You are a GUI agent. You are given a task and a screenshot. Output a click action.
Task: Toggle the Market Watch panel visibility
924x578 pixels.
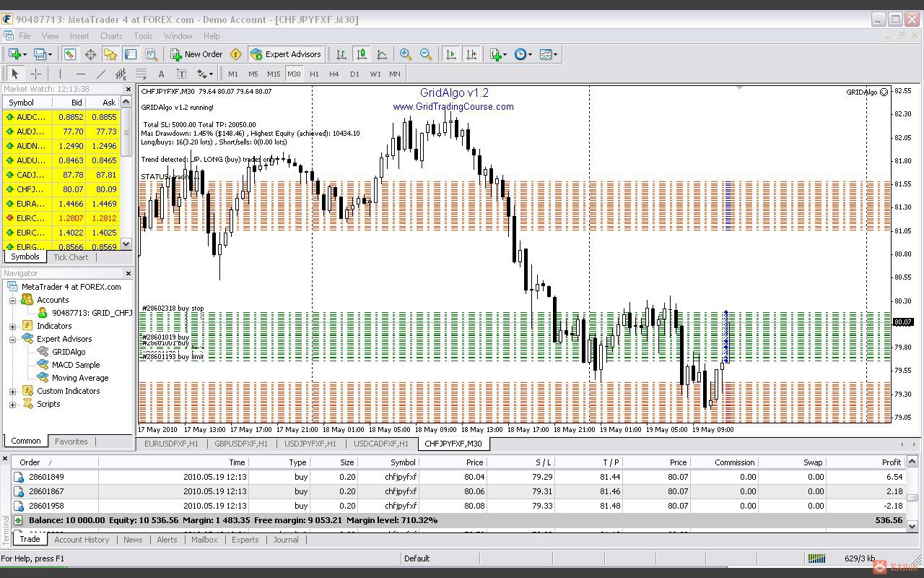70,53
